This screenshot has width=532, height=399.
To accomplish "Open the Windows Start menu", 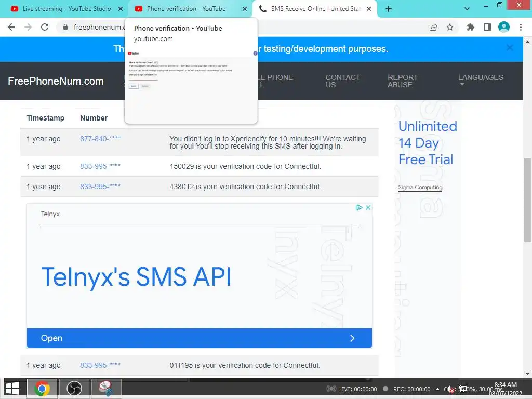I will coord(12,389).
